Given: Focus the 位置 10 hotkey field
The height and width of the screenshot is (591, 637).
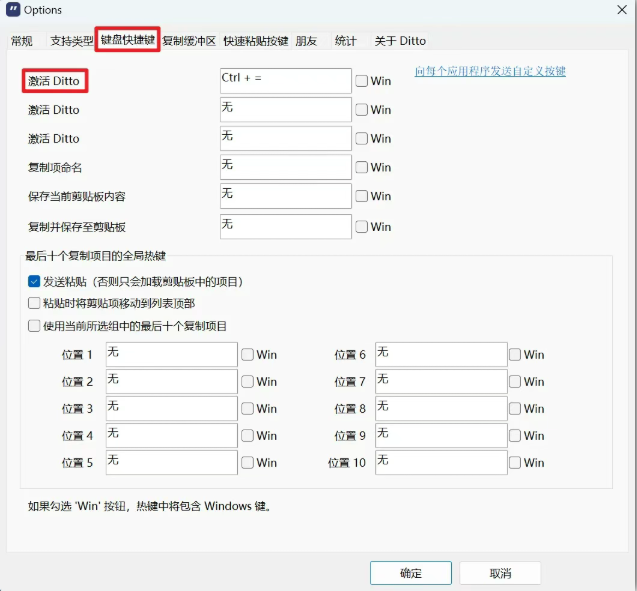Looking at the screenshot, I should coord(441,462).
